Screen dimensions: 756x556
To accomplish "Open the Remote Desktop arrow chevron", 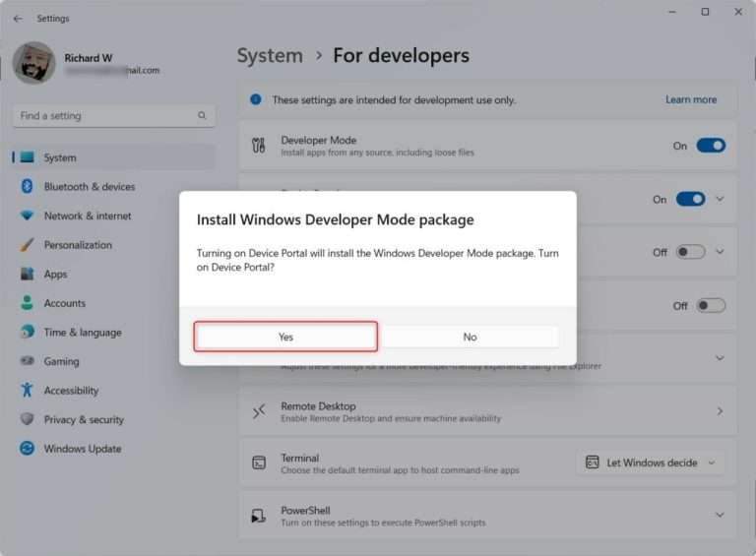I will [x=720, y=411].
